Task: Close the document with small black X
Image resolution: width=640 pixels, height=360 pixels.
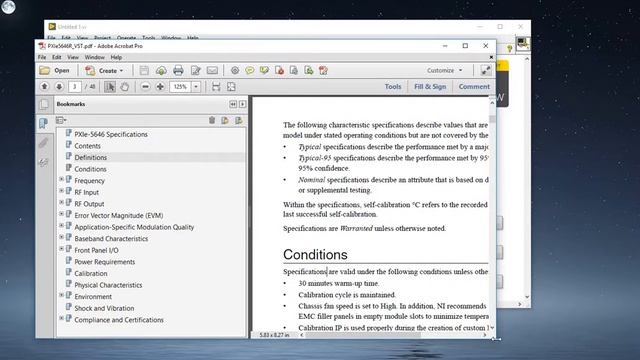Action: pyautogui.click(x=491, y=57)
